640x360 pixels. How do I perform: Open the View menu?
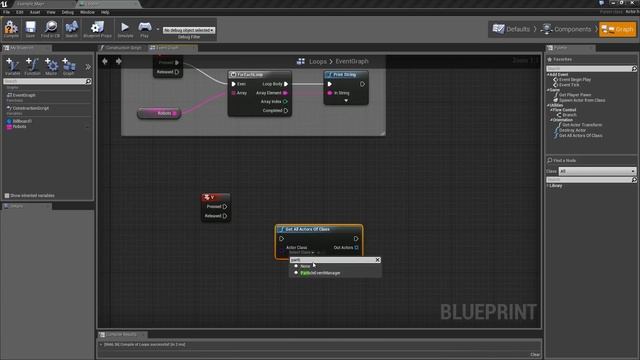pyautogui.click(x=51, y=12)
